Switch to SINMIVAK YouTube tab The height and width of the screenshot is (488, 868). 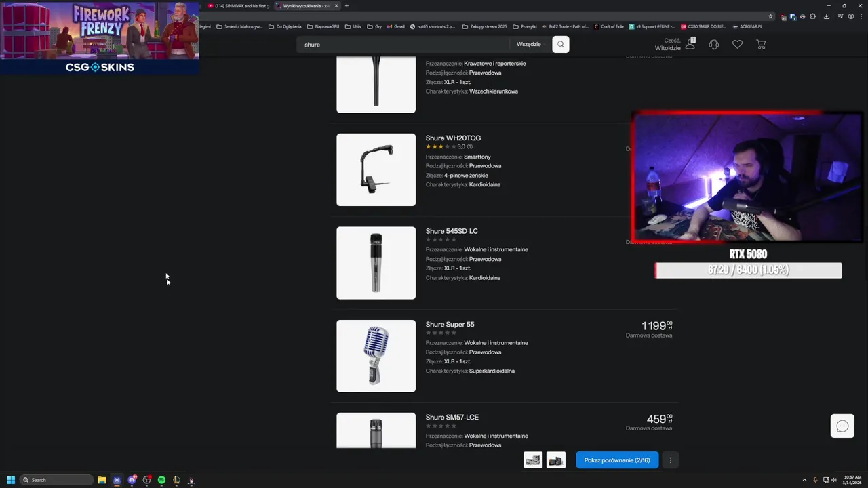(238, 6)
